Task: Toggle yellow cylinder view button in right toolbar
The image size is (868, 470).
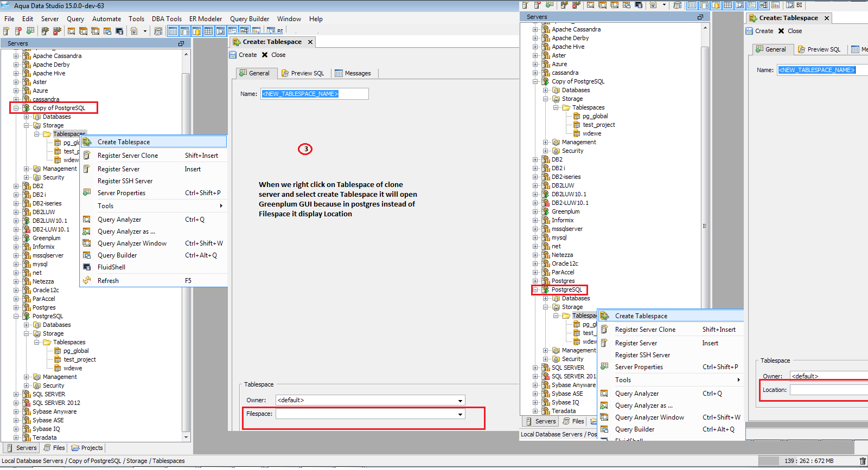Action: (x=716, y=5)
